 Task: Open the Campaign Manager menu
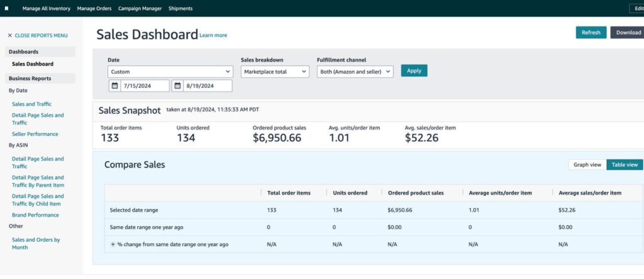click(140, 8)
